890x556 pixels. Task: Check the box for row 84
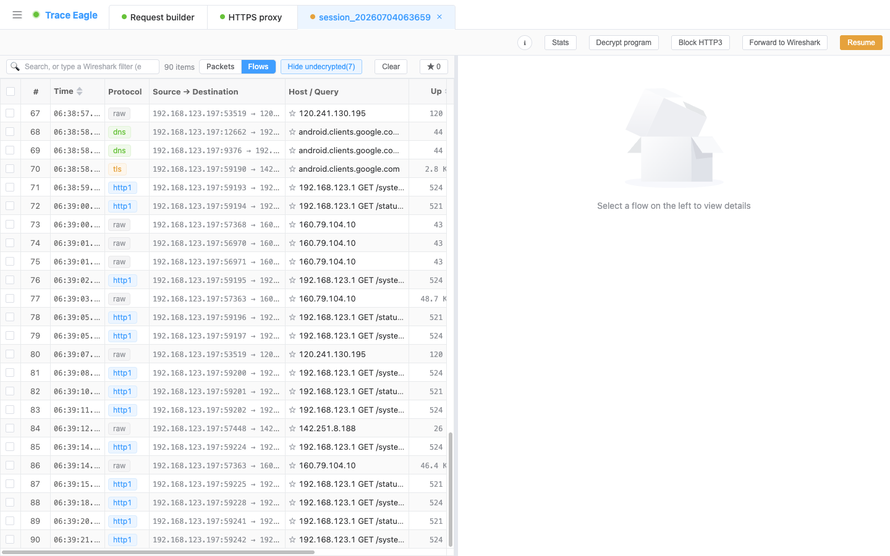pyautogui.click(x=10, y=428)
